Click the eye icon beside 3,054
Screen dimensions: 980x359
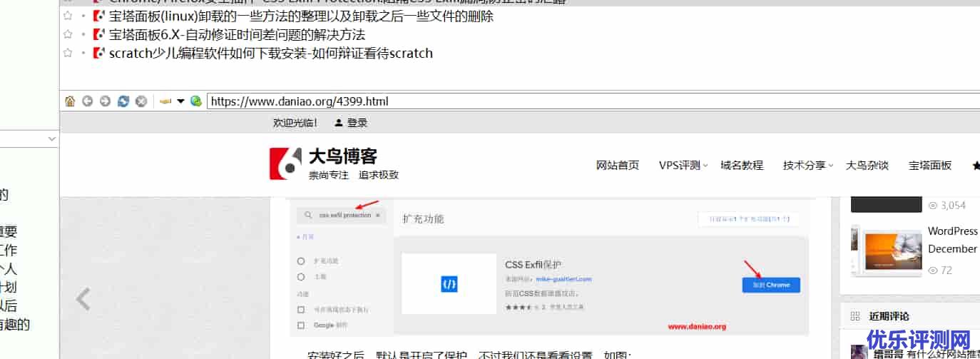click(933, 206)
